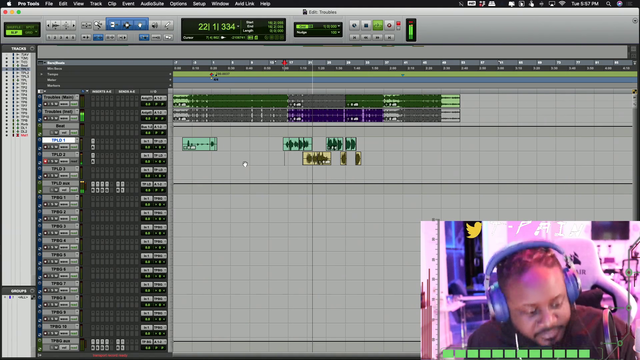Select the Beat track name
This screenshot has width=640, height=360.
coord(60,126)
